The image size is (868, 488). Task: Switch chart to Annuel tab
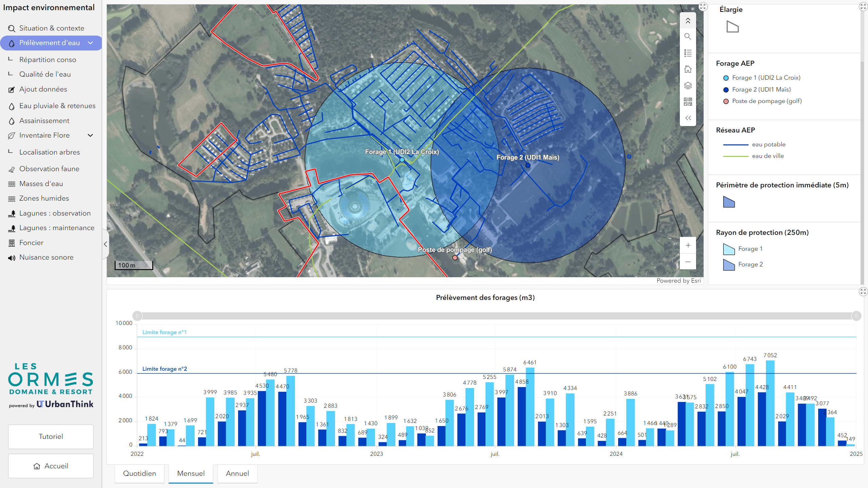click(x=237, y=473)
